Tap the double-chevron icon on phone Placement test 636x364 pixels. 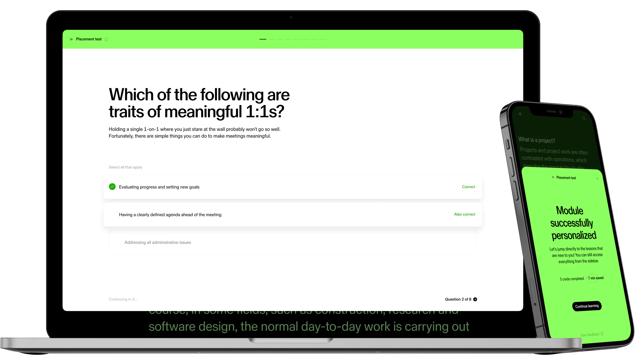click(x=553, y=177)
